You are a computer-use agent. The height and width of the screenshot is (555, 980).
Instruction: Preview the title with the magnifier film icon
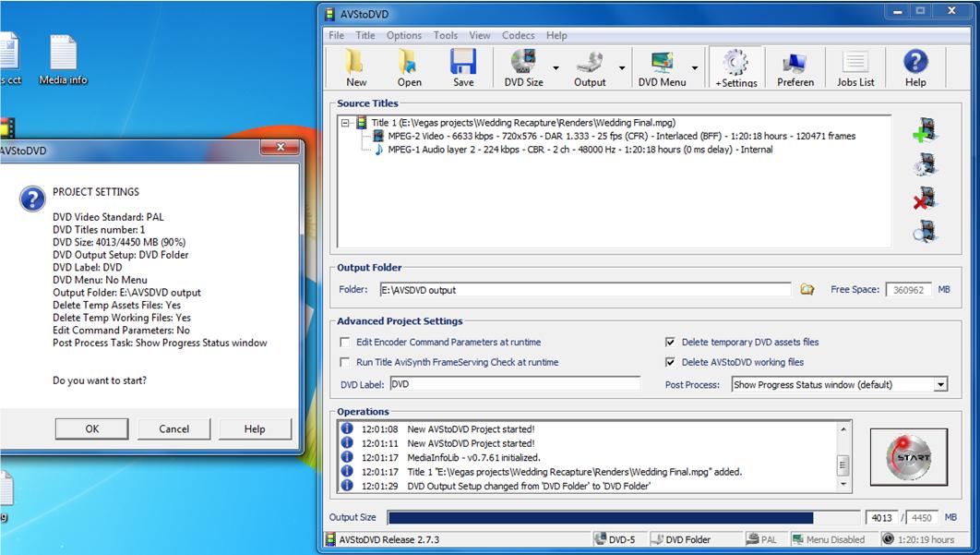[x=926, y=231]
